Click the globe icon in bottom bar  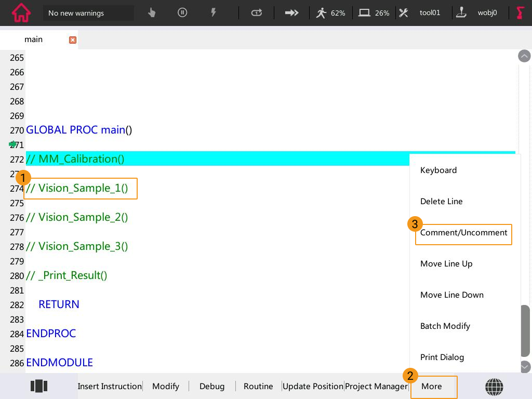494,387
